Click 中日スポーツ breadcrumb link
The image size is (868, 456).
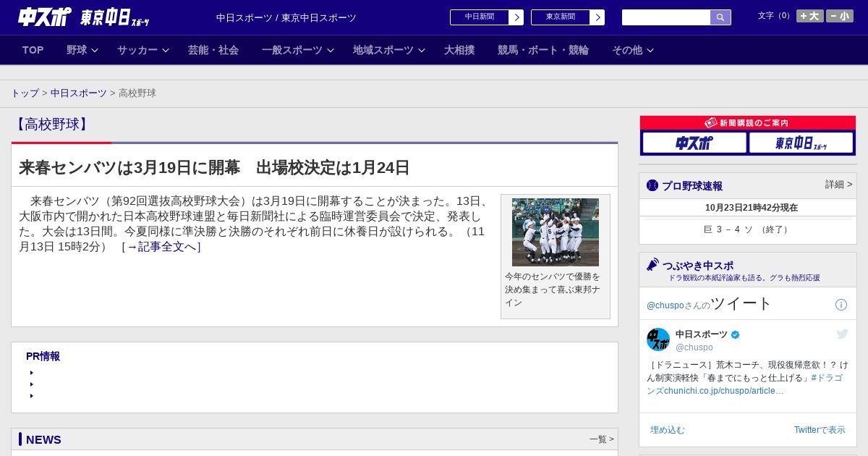(x=79, y=93)
